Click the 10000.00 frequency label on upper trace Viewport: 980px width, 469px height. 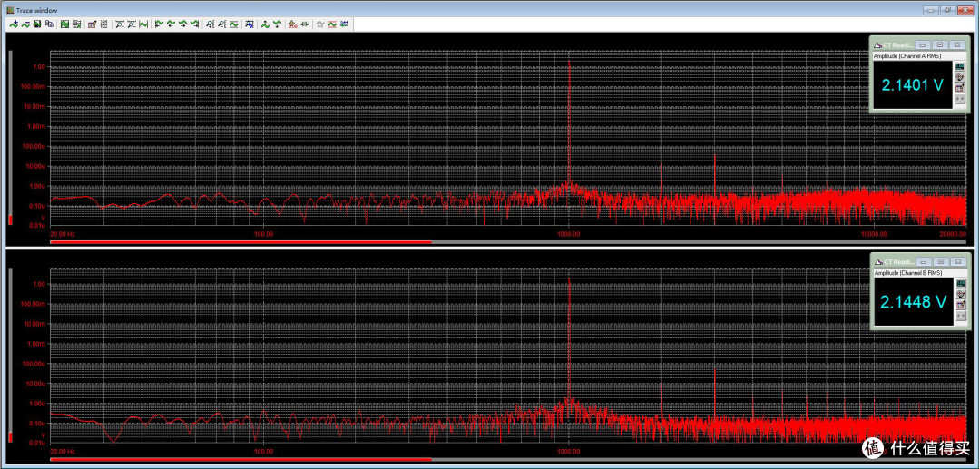click(874, 234)
